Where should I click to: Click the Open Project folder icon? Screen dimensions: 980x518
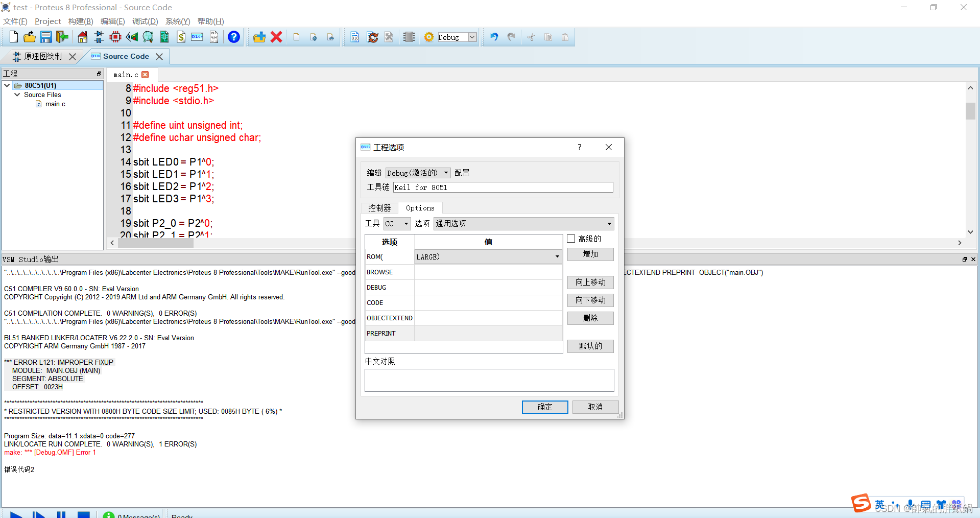pos(30,37)
